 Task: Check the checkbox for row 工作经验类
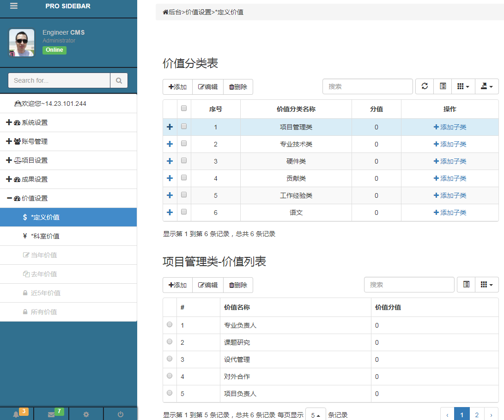184,195
